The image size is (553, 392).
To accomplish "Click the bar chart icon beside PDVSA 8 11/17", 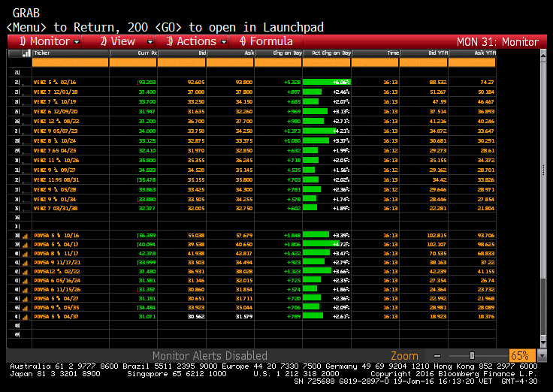I will click(25, 254).
